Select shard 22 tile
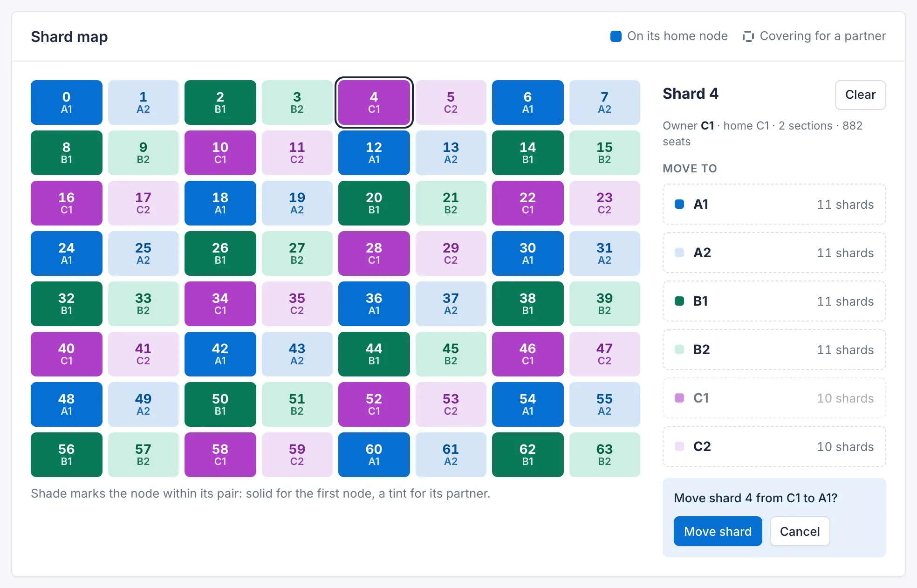Viewport: 917px width, 588px height. point(528,203)
